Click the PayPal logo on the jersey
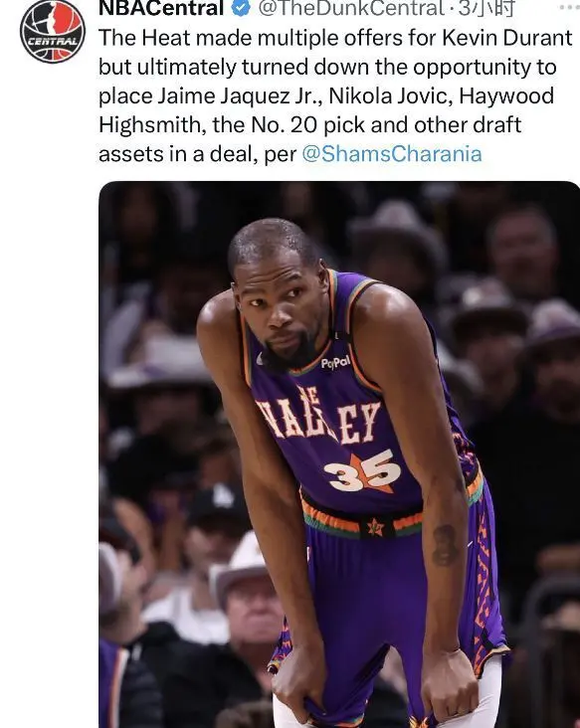 pyautogui.click(x=335, y=362)
